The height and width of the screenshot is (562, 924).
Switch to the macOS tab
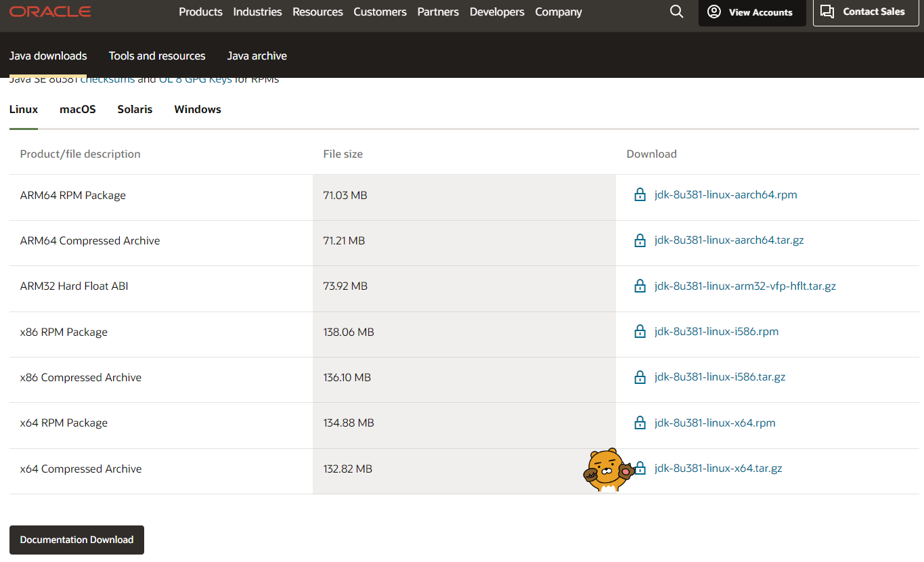coord(78,109)
